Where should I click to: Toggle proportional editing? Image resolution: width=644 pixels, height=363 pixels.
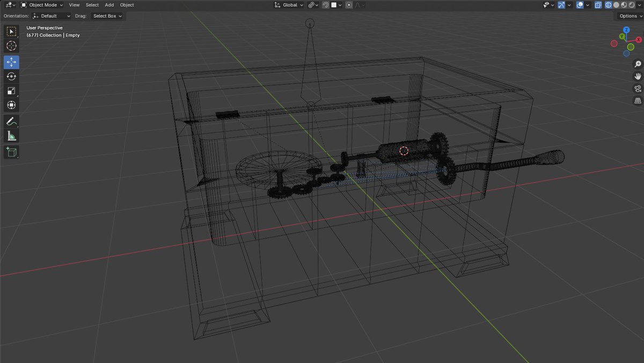pyautogui.click(x=349, y=5)
